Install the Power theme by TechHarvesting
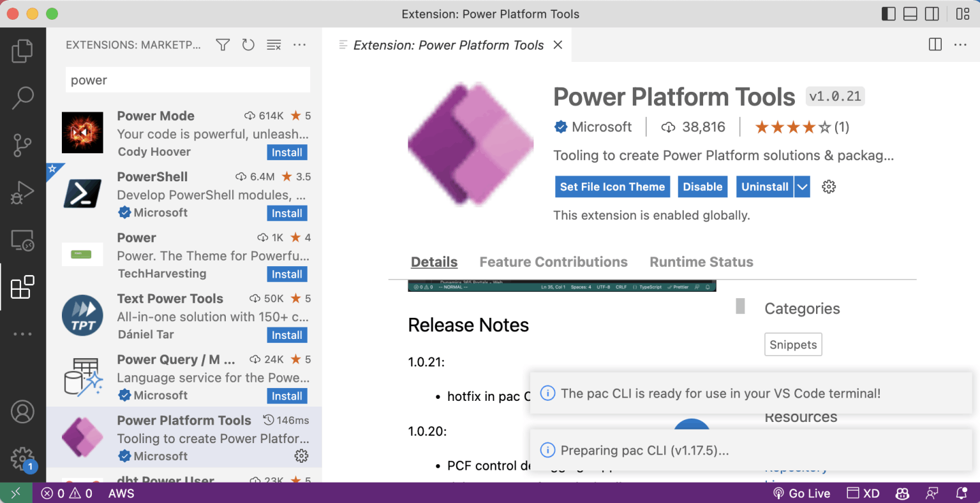This screenshot has height=503, width=980. click(x=287, y=274)
